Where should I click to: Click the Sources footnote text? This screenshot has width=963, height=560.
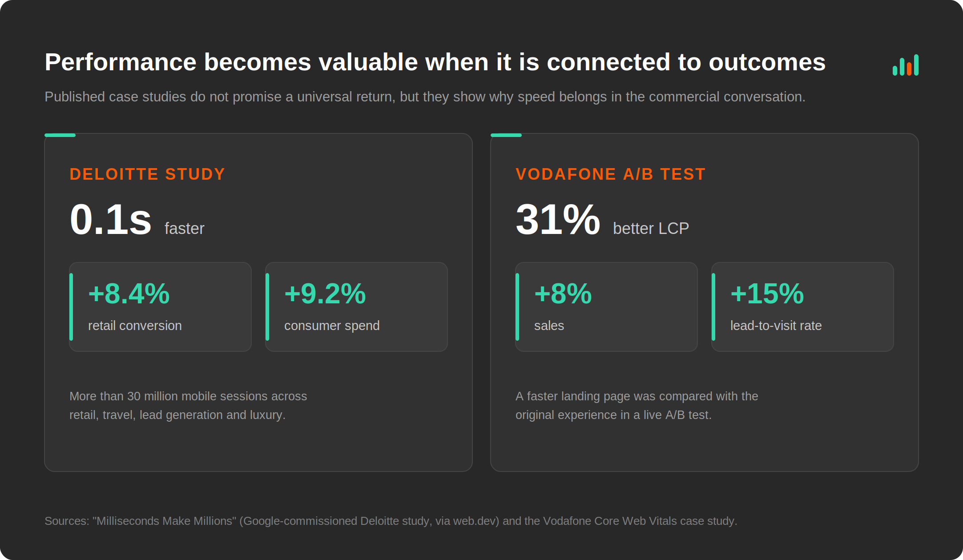[x=391, y=521]
